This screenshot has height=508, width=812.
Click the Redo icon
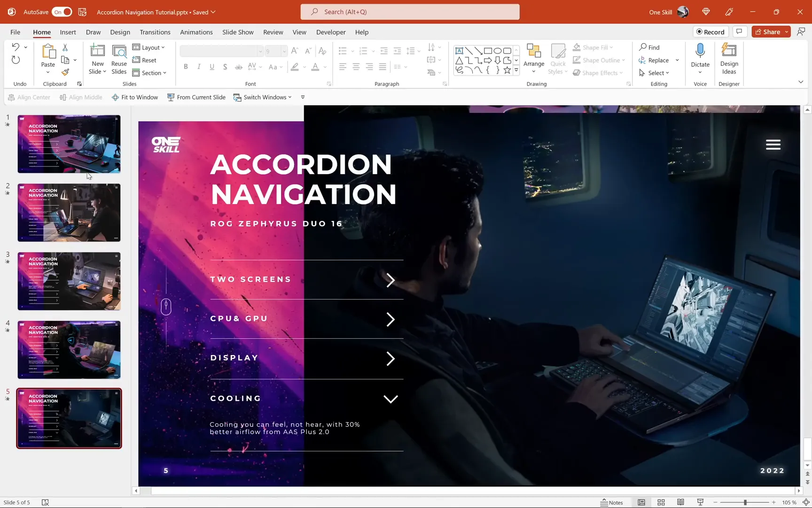click(x=16, y=60)
